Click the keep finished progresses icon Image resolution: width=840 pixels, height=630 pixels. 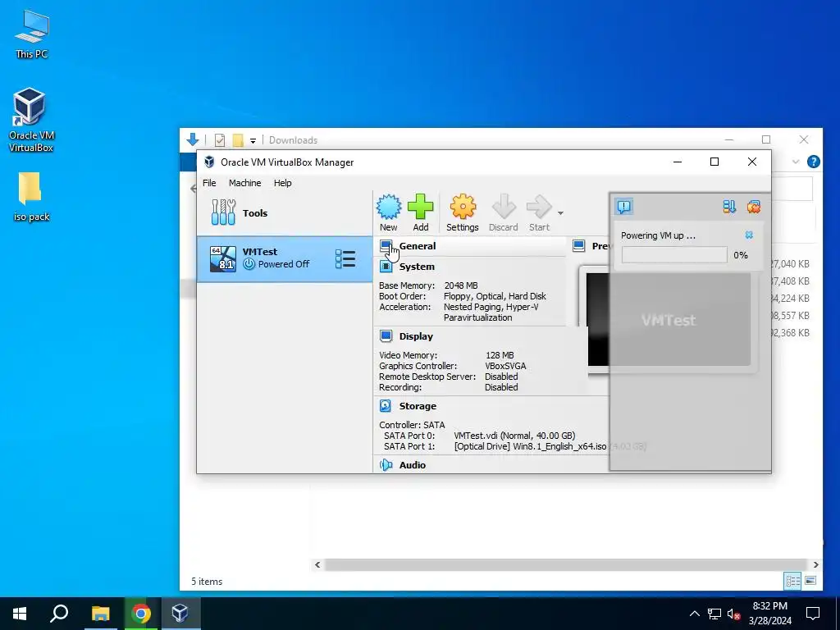click(729, 207)
